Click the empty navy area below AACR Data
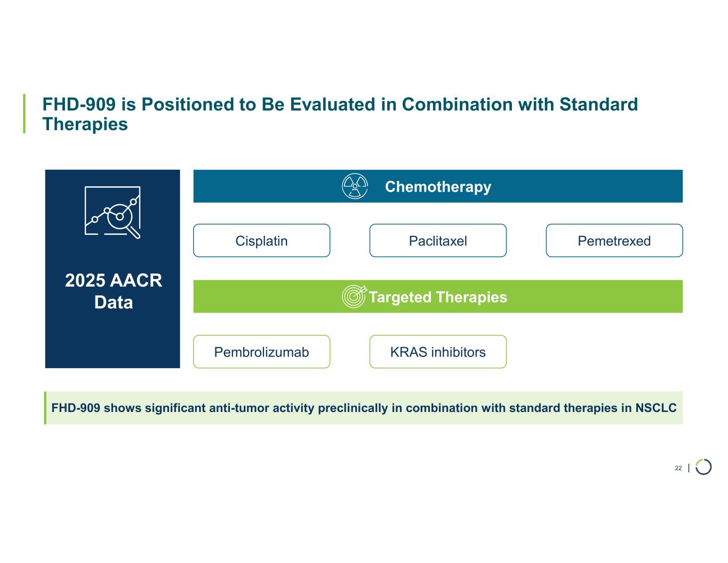Image resolution: width=728 pixels, height=563 pixels. (113, 342)
